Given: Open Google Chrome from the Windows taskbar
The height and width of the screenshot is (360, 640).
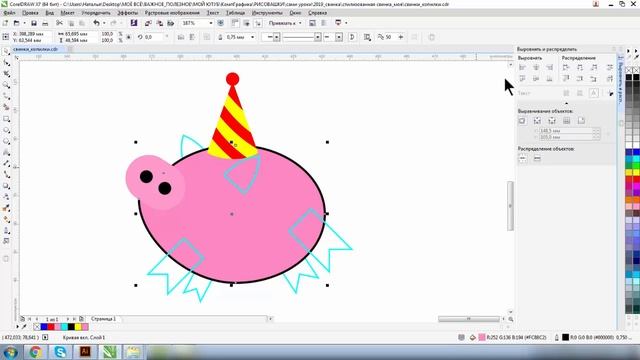Looking at the screenshot, I should 35,351.
